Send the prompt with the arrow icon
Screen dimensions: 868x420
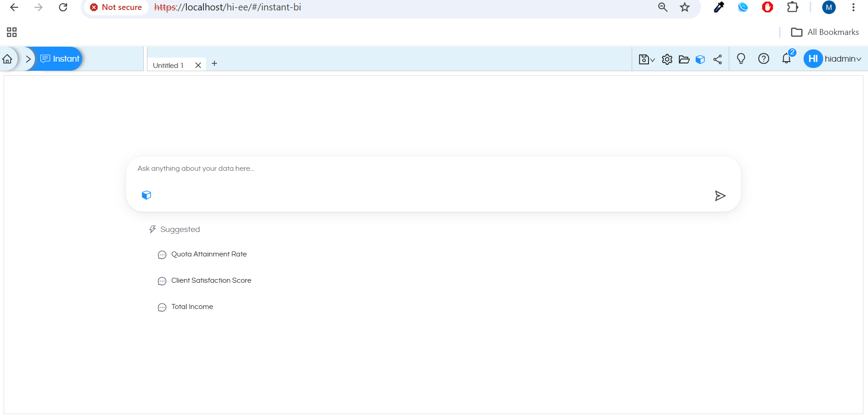(720, 196)
